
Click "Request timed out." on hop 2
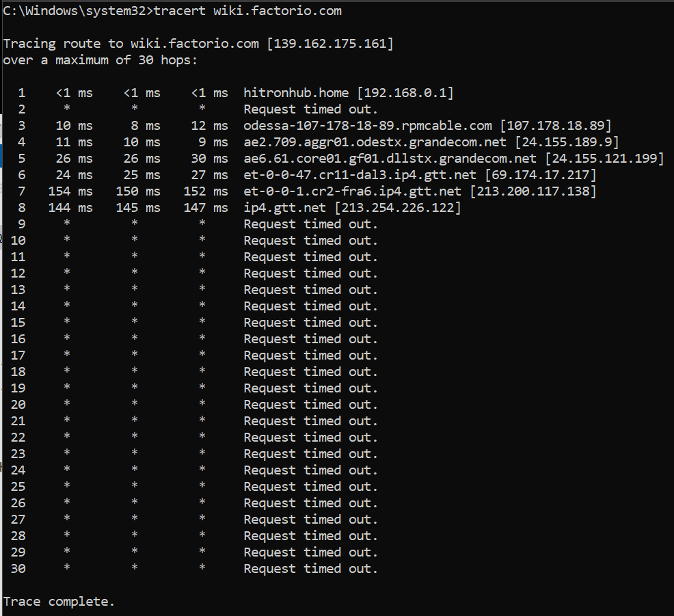[310, 109]
